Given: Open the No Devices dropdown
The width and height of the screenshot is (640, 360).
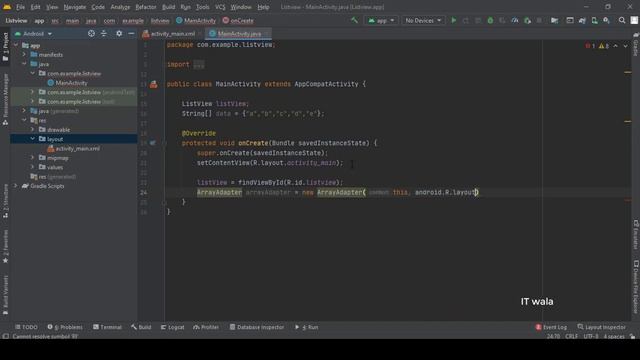Looking at the screenshot, I should point(423,20).
